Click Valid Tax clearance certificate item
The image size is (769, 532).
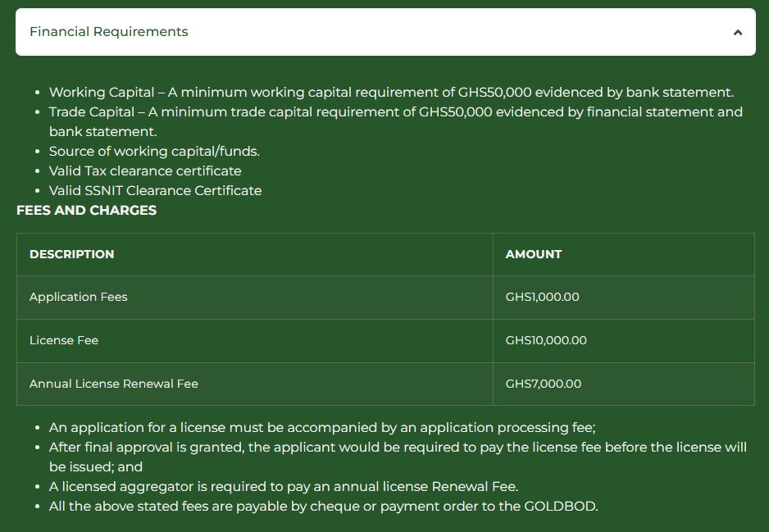(x=145, y=171)
